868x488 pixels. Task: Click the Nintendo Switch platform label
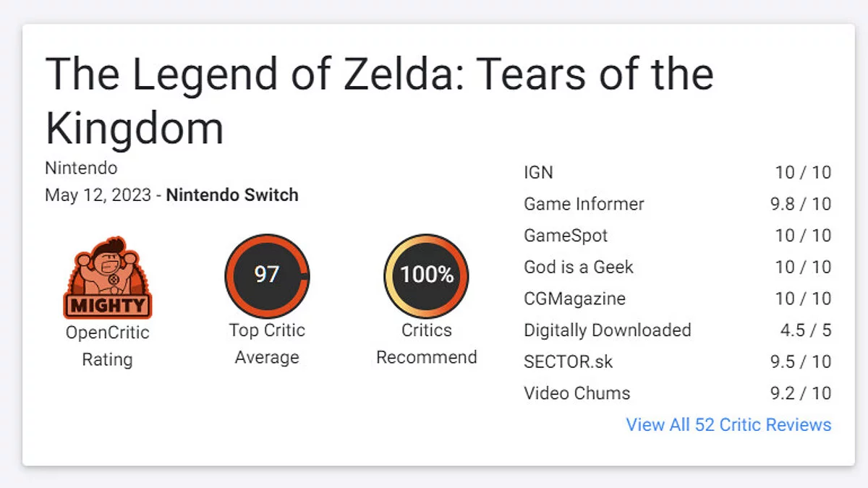tap(232, 195)
